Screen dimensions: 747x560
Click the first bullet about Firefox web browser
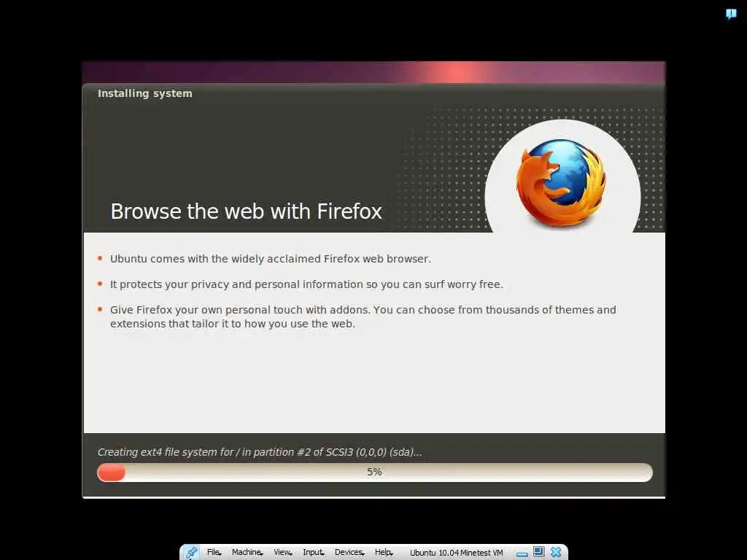[x=271, y=259]
